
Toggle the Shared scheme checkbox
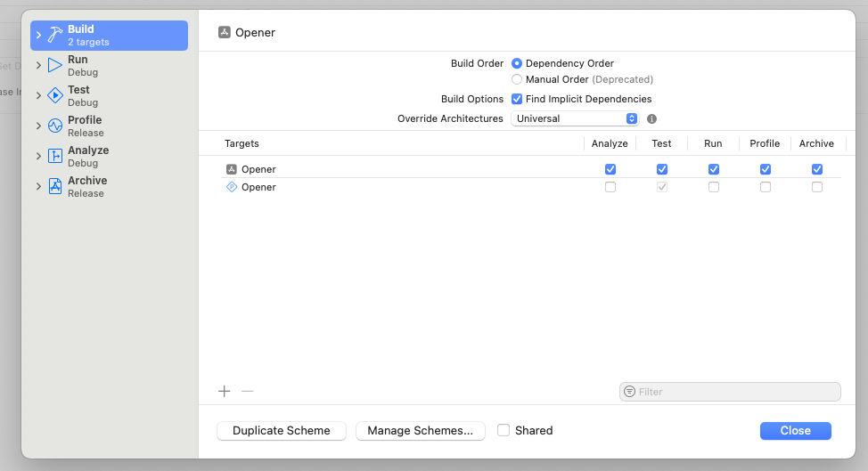(x=504, y=430)
